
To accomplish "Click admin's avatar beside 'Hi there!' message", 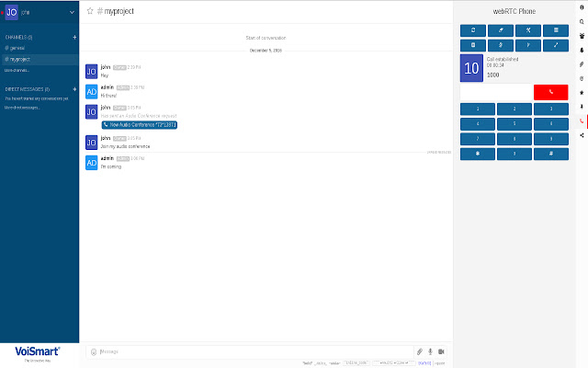I will [x=92, y=92].
